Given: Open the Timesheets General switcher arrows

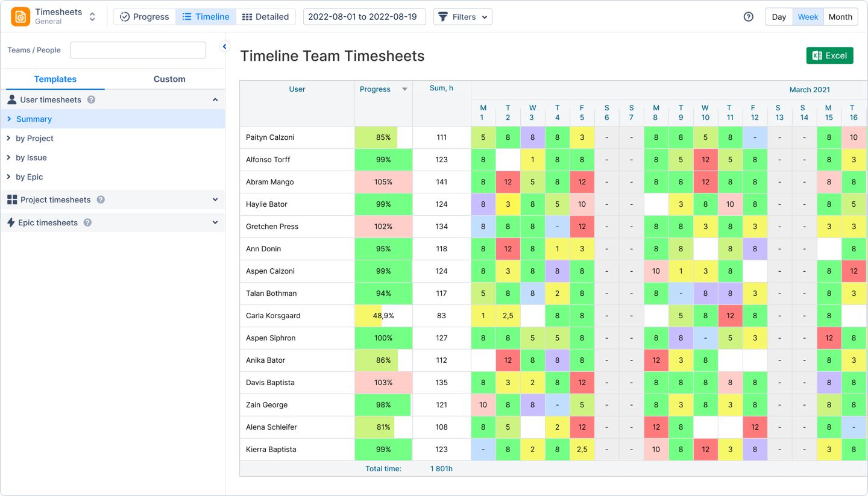Looking at the screenshot, I should pyautogui.click(x=92, y=17).
